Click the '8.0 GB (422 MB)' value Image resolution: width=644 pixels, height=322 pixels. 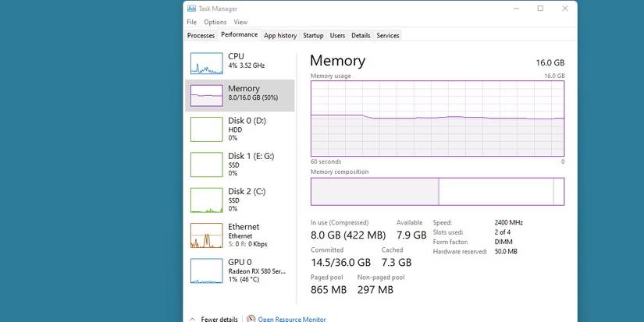[348, 235]
